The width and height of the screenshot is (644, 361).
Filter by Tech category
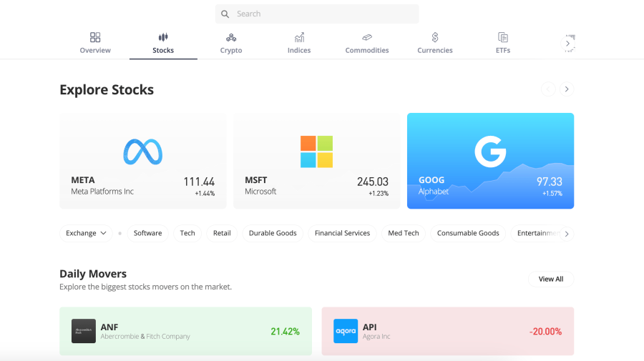click(x=187, y=233)
